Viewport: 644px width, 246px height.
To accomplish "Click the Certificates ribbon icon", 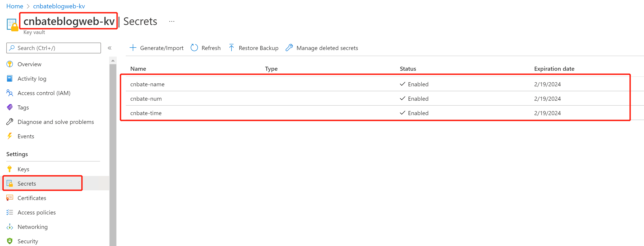I will 10,198.
